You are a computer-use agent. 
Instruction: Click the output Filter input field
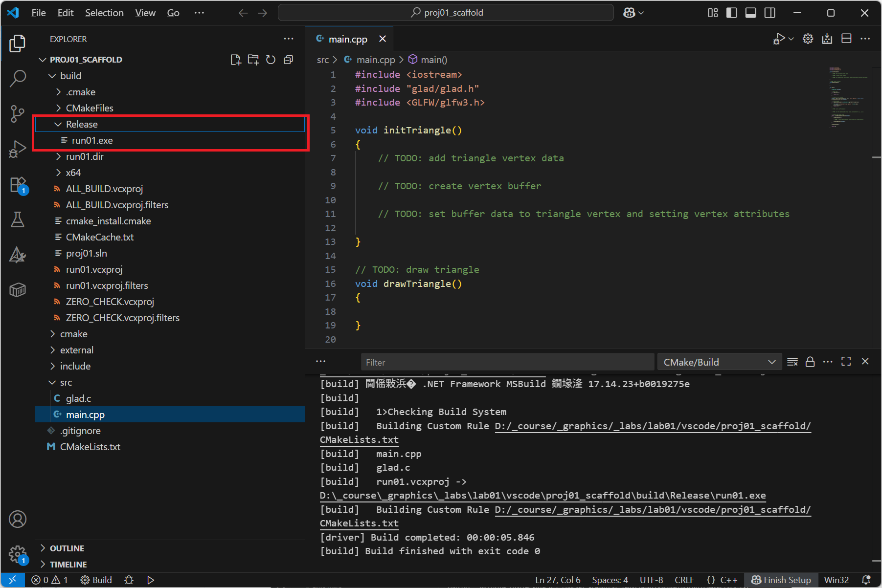click(507, 362)
